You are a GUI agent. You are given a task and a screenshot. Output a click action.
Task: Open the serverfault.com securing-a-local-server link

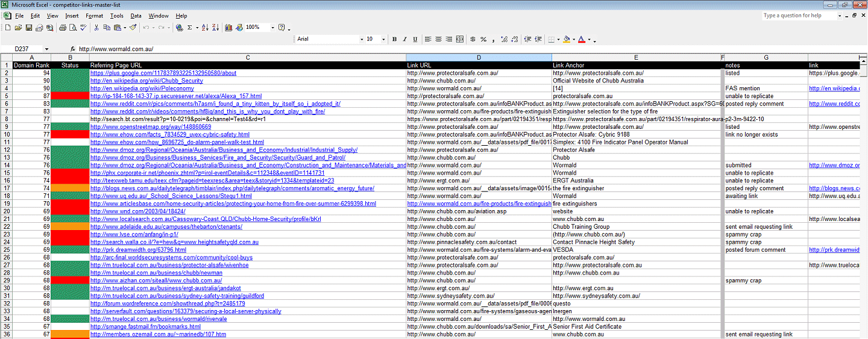click(186, 311)
